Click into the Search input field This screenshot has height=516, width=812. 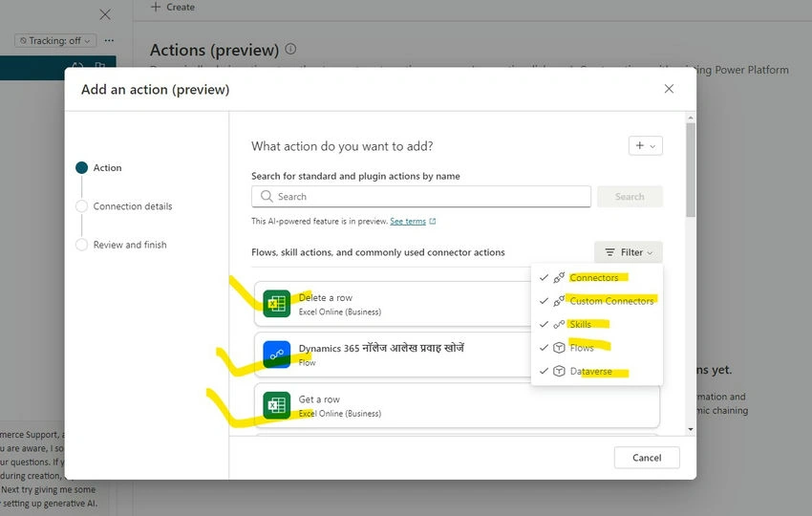click(421, 196)
